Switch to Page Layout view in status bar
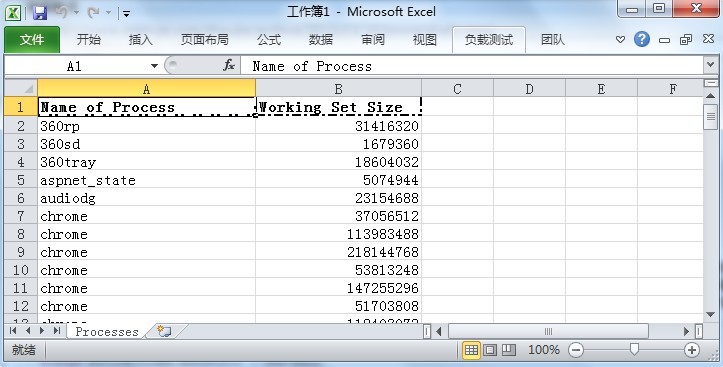Viewport: 723px width, 367px height. 490,350
